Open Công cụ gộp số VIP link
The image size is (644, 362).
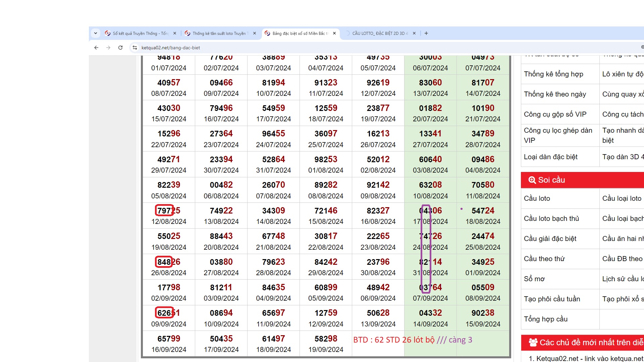tap(555, 114)
